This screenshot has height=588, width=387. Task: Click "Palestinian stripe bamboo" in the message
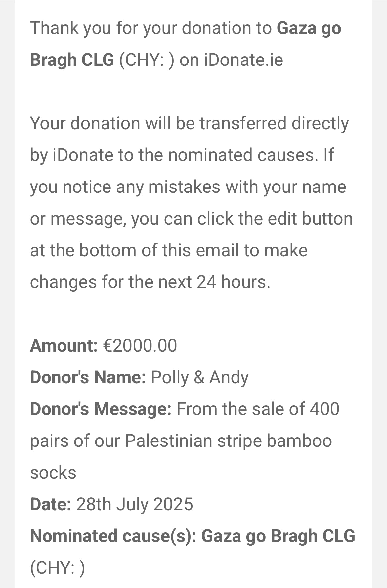(x=228, y=441)
